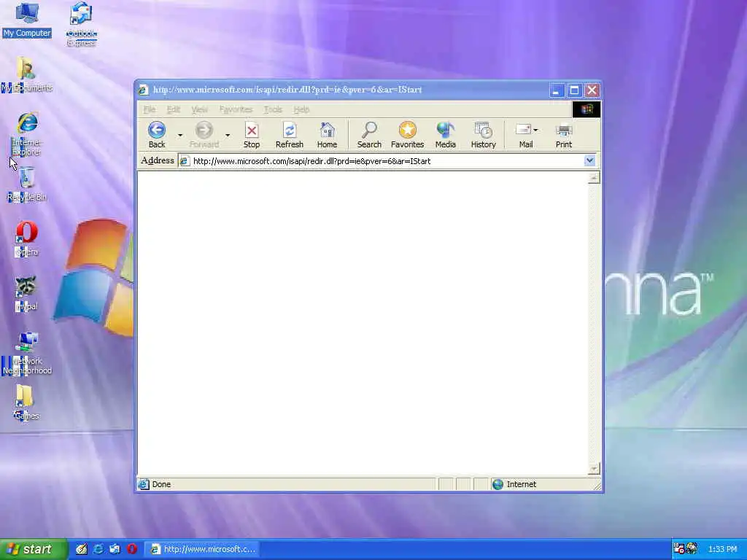Image resolution: width=747 pixels, height=560 pixels.
Task: Click the first system tray icon
Action: (679, 548)
